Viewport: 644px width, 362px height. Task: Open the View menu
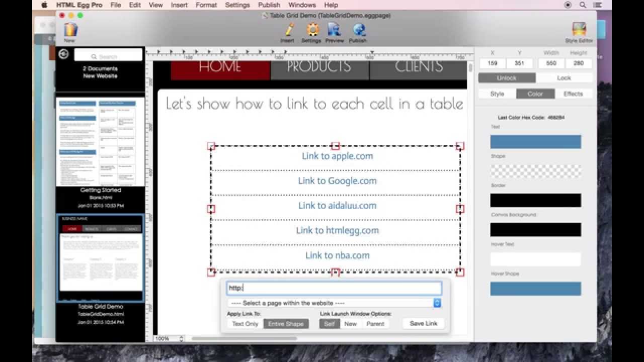click(155, 5)
